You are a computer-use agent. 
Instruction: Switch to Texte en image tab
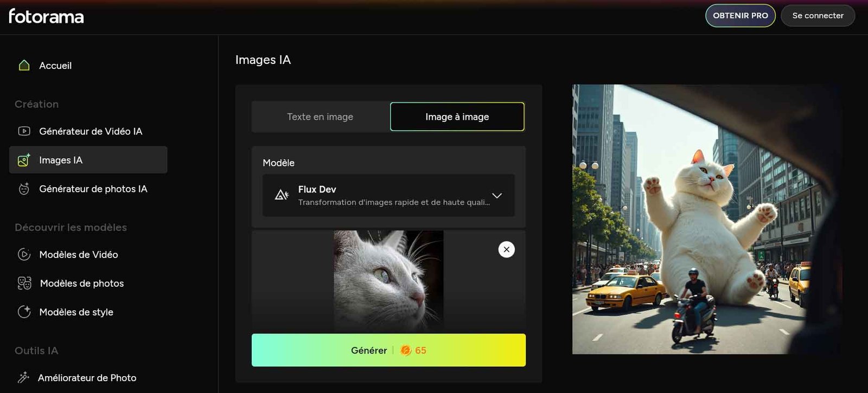[320, 117]
